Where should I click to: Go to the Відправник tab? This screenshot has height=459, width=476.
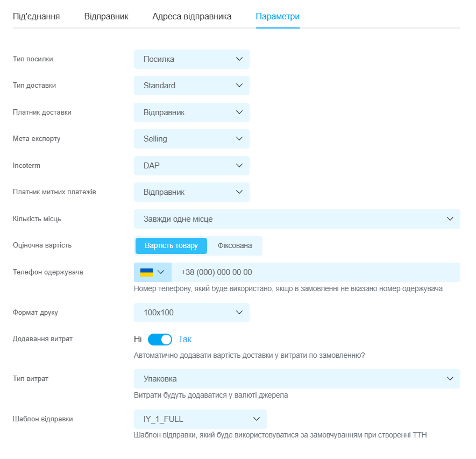click(x=106, y=17)
